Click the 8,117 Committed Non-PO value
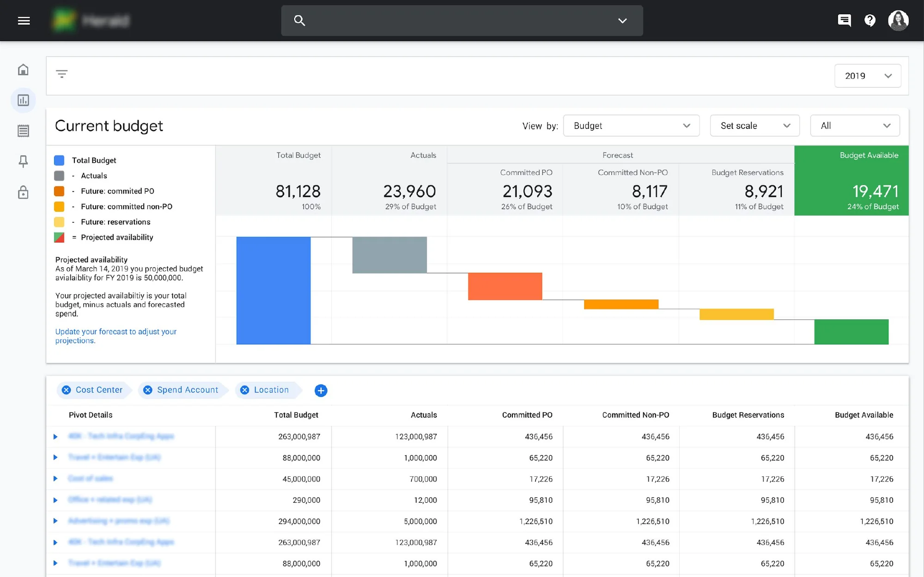 pos(650,191)
